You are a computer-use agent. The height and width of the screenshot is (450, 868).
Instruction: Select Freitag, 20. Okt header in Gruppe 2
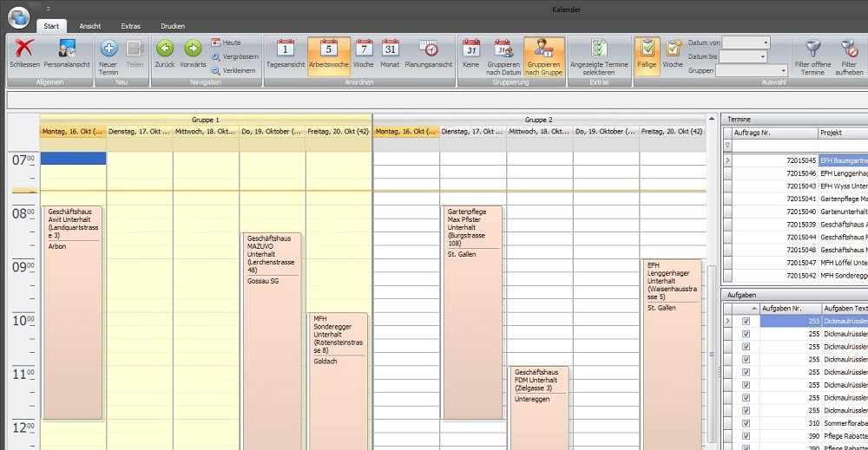click(x=672, y=132)
